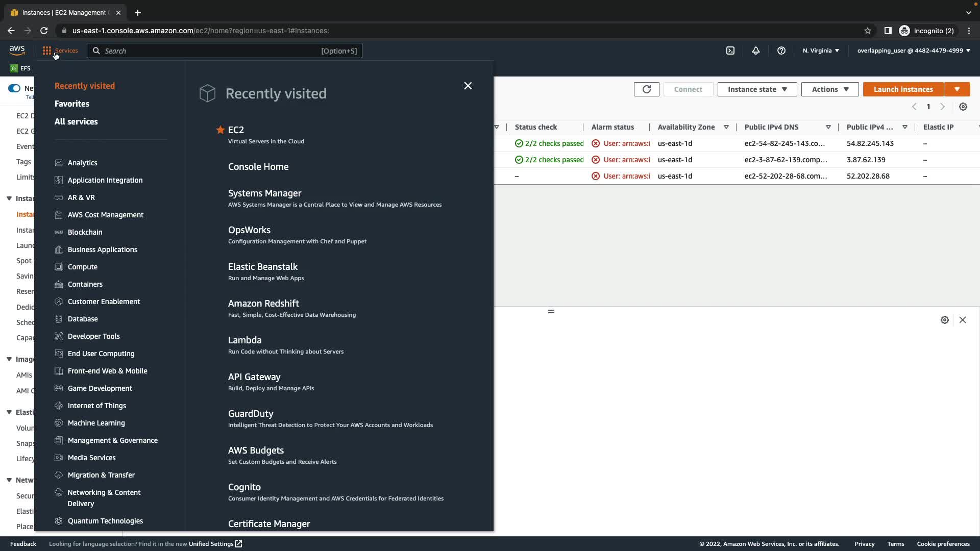
Task: Open the Actions dropdown
Action: click(x=830, y=89)
